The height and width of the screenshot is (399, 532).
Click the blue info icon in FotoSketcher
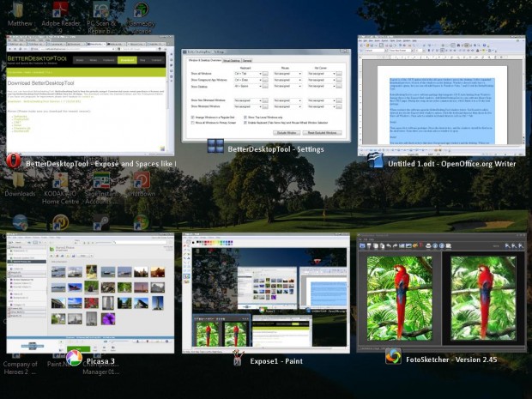point(435,245)
